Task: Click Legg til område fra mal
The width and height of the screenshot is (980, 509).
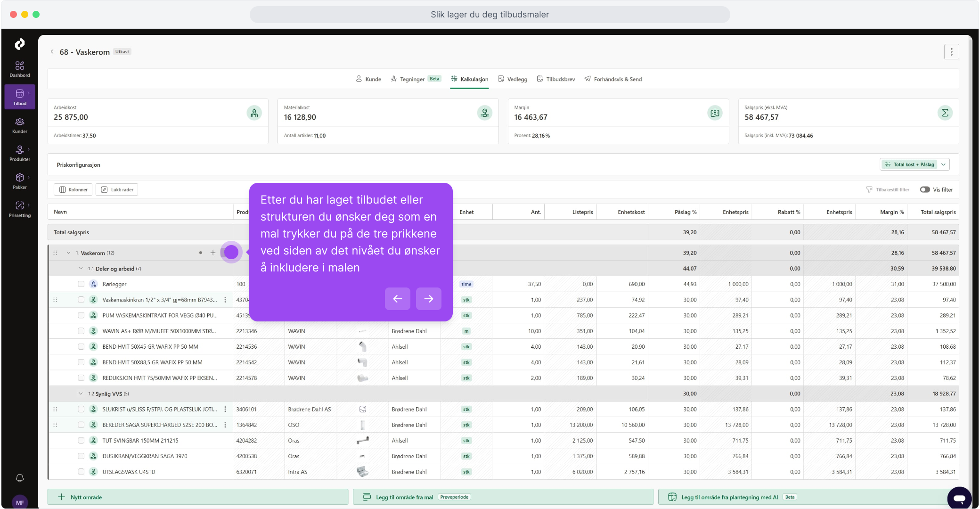Action: click(x=503, y=497)
